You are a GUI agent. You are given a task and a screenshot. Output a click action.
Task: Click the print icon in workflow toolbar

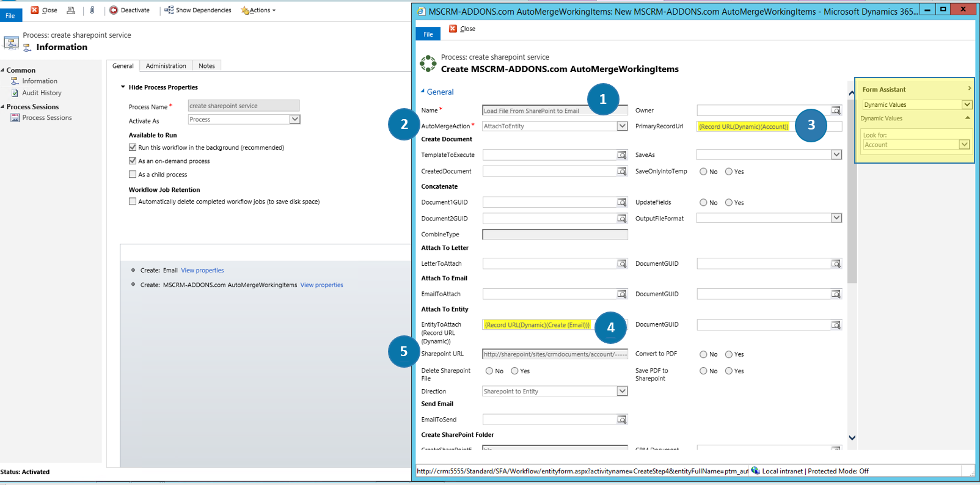point(71,10)
